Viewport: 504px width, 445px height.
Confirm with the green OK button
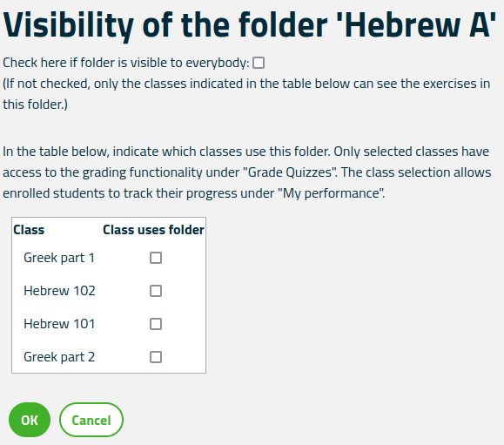[30, 420]
